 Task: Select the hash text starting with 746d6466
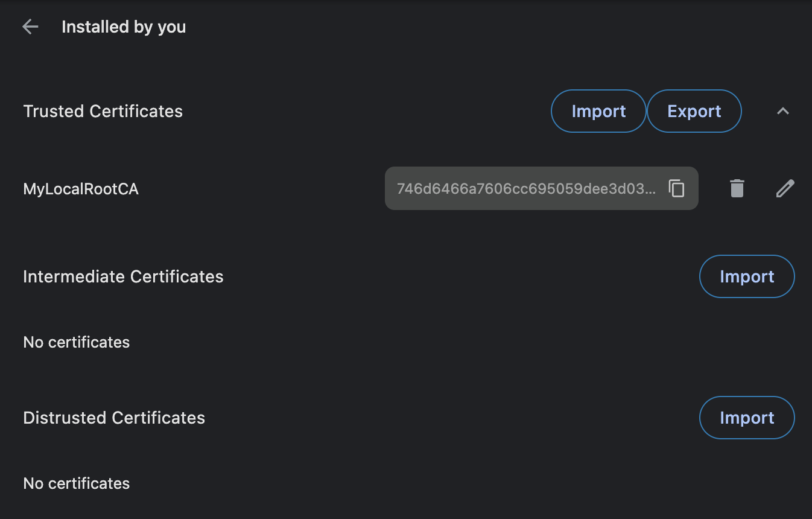526,188
